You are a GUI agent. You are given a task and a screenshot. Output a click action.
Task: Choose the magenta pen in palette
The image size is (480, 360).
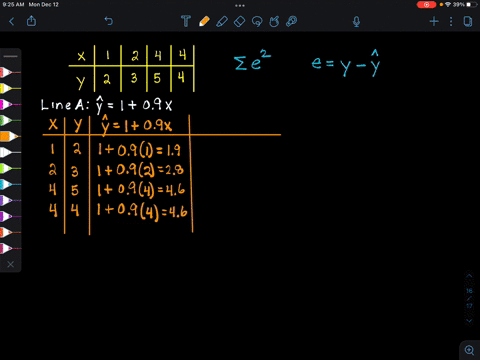click(x=10, y=104)
